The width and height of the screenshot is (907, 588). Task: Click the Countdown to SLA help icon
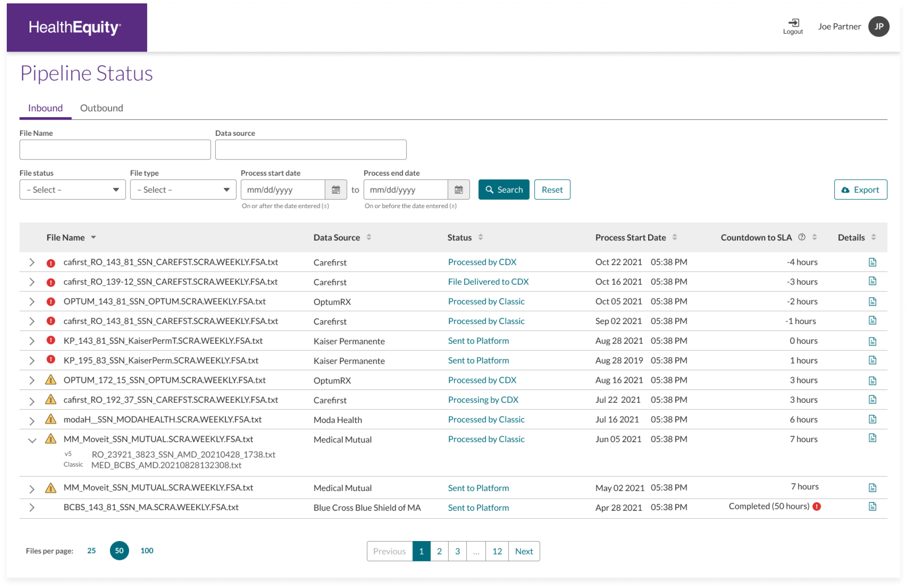[x=802, y=237]
